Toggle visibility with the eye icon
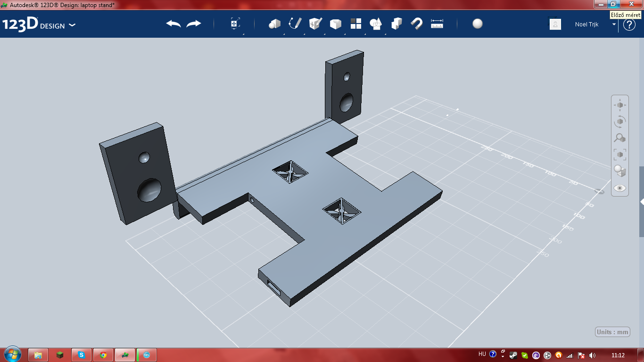 [620, 188]
